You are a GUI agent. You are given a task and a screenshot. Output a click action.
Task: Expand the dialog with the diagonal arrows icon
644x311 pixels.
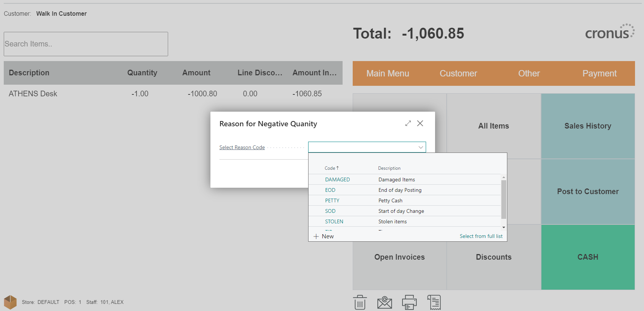click(x=408, y=123)
